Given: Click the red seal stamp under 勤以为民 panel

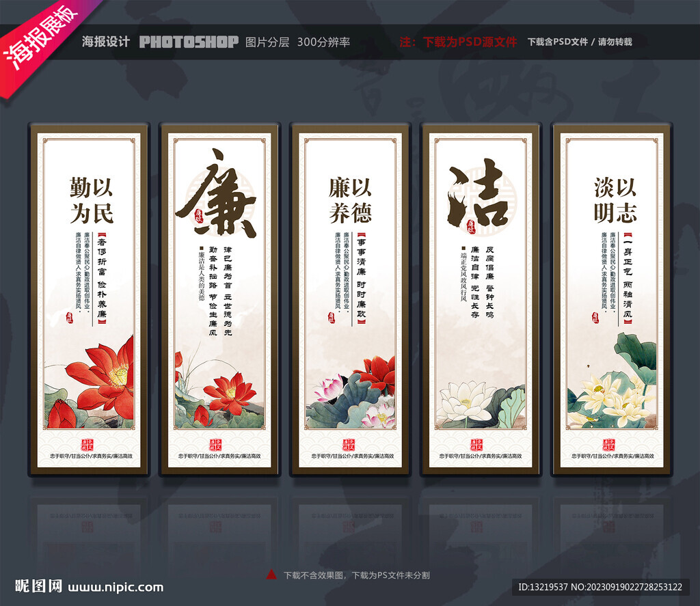Looking at the screenshot, I should point(88,445).
